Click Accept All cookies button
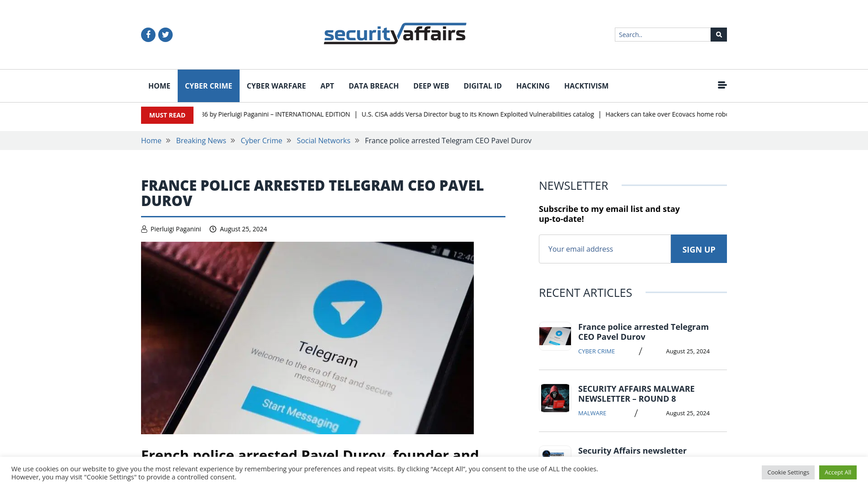 [838, 472]
